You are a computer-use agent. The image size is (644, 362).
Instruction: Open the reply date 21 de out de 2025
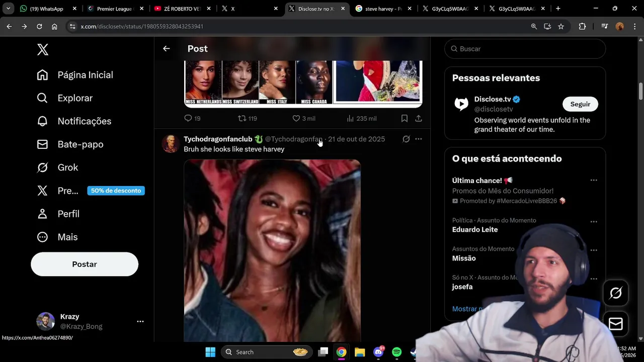coord(356,139)
